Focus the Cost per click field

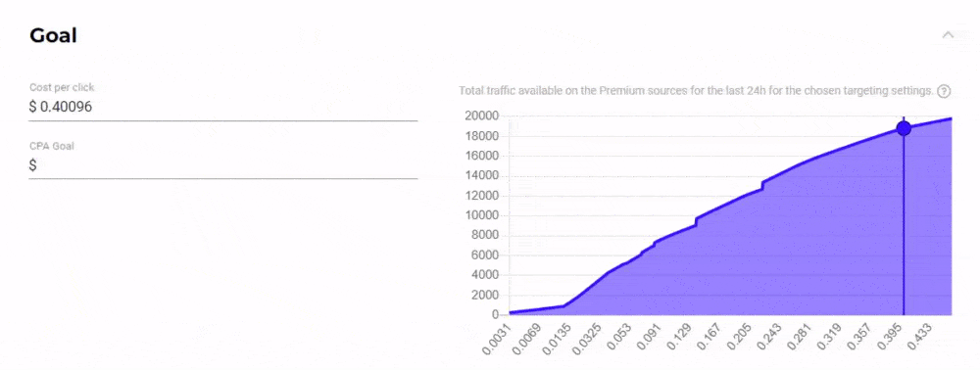(223, 108)
